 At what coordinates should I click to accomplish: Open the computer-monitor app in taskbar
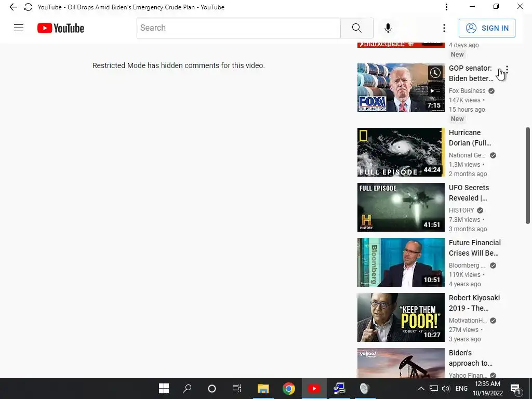click(x=339, y=389)
